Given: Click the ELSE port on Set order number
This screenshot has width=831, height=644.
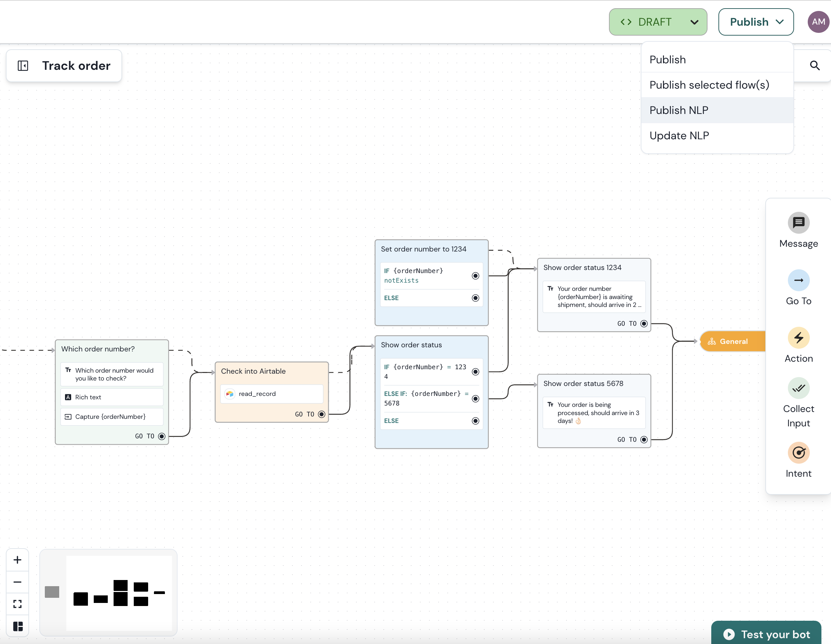Looking at the screenshot, I should 475,298.
